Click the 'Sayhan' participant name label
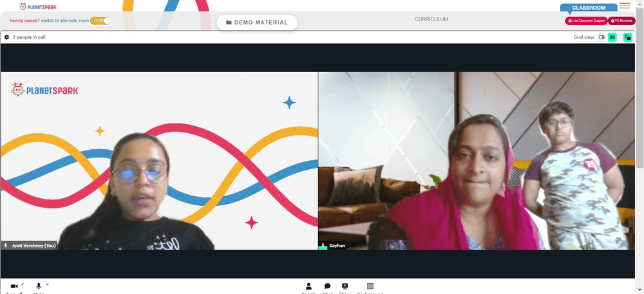Image resolution: width=644 pixels, height=294 pixels. tap(337, 246)
